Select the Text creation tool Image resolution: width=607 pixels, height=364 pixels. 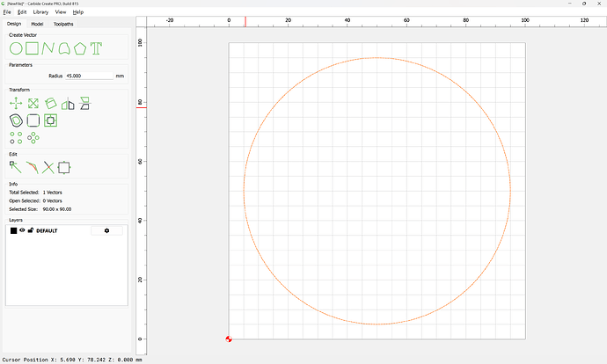[96, 48]
